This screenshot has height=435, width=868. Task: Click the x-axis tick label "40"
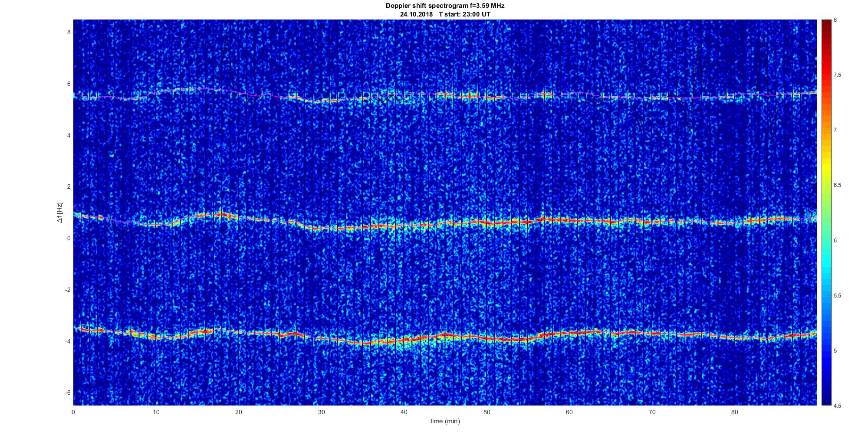(x=404, y=412)
